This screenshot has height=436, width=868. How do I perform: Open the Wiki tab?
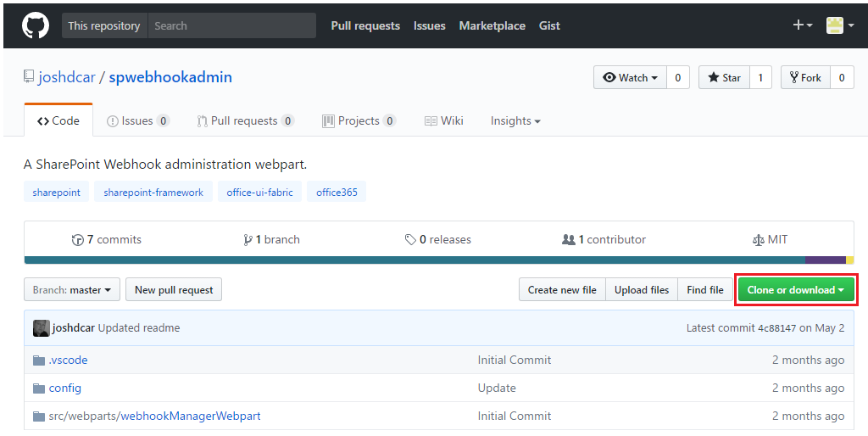444,120
